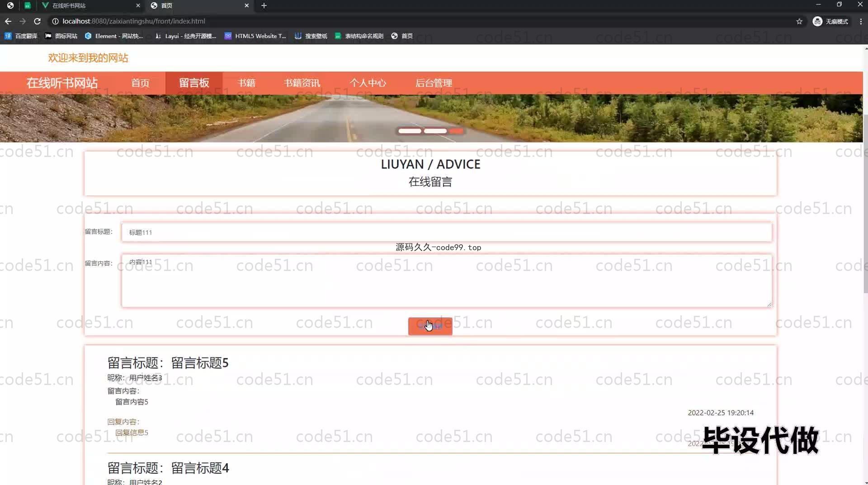Select first carousel indicator on banner

click(410, 131)
